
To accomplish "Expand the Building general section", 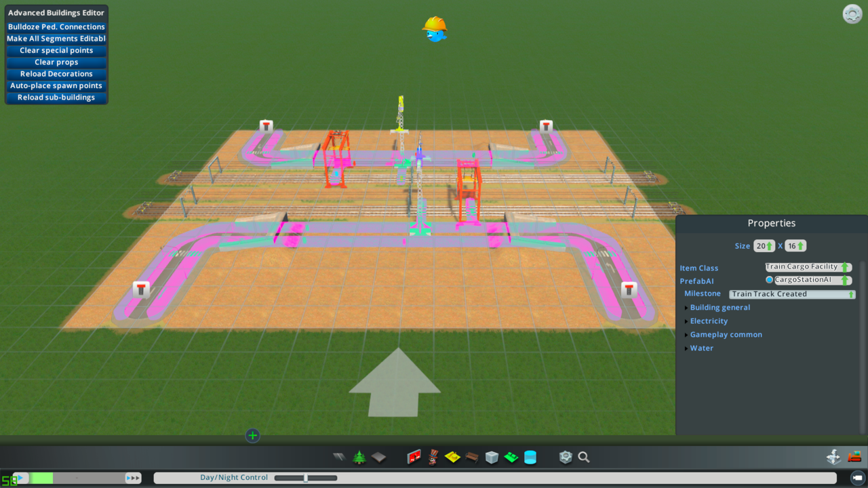I will (x=719, y=308).
